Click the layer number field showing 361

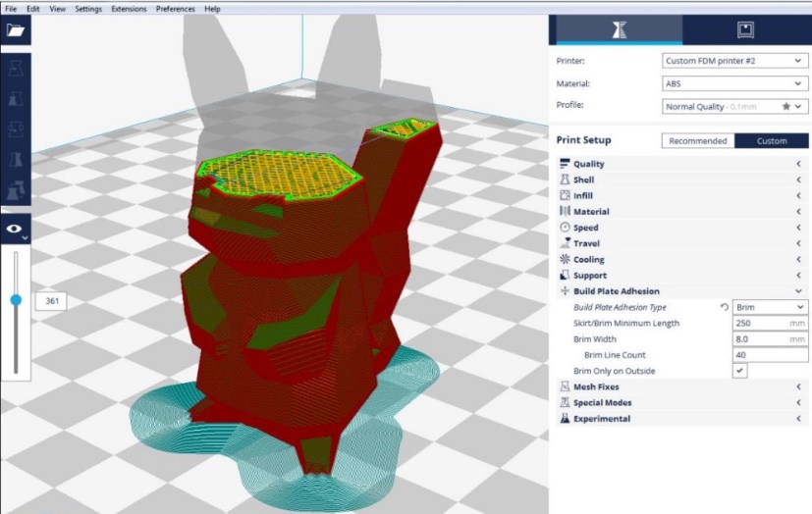pos(51,301)
